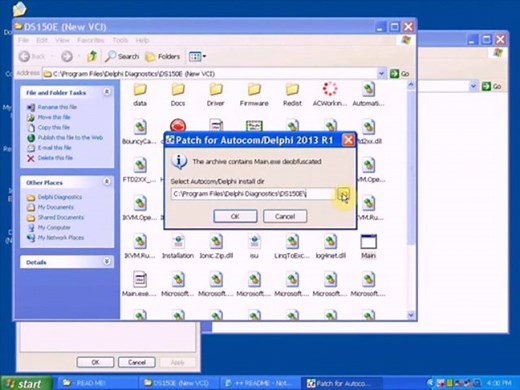The width and height of the screenshot is (520, 390).
Task: Close the Patch for Autocom/Delphi dialog
Action: pyautogui.click(x=348, y=140)
